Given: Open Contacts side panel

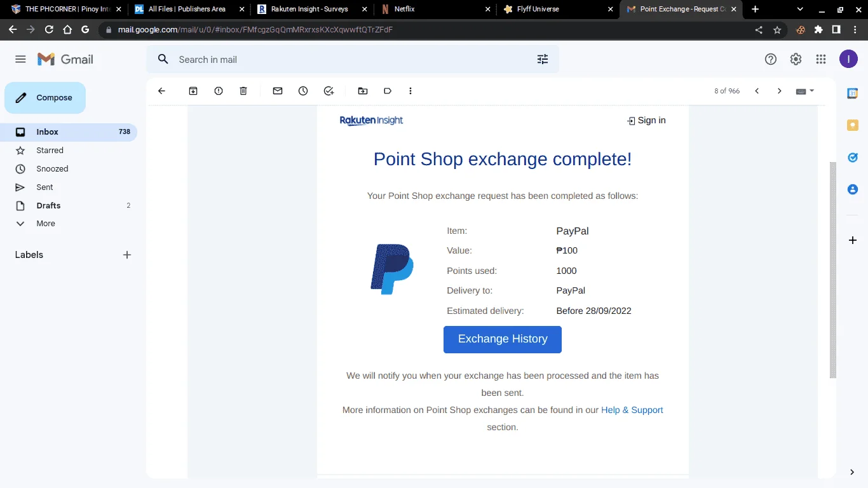Looking at the screenshot, I should click(x=853, y=189).
